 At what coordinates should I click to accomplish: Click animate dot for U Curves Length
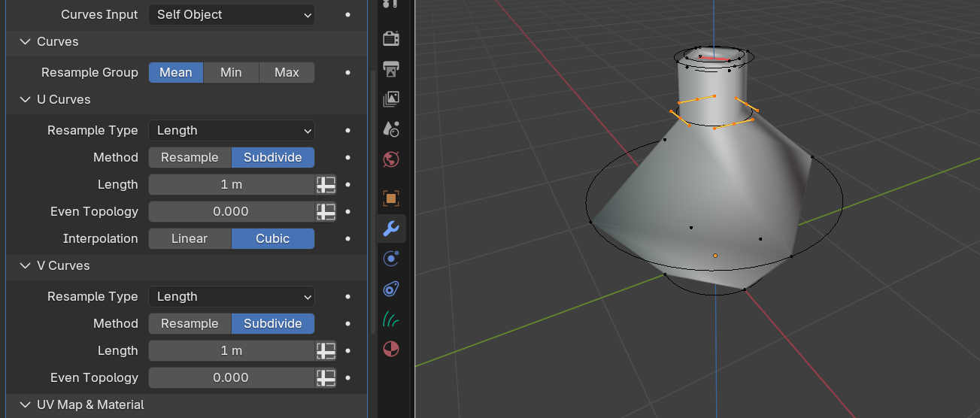click(347, 184)
